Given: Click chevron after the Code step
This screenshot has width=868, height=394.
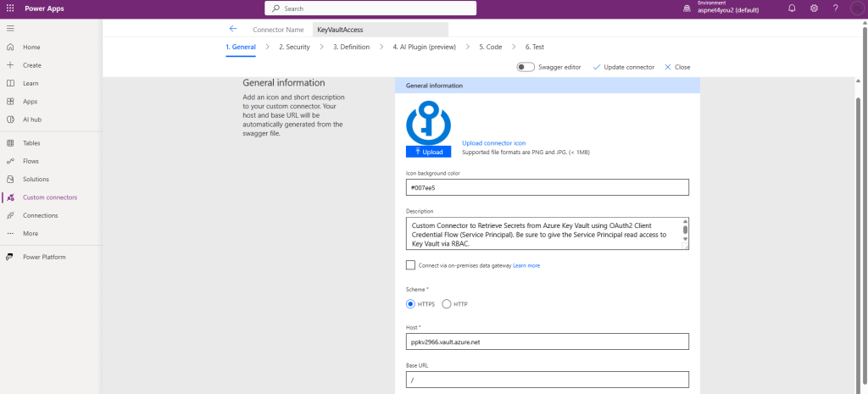Looking at the screenshot, I should (514, 47).
